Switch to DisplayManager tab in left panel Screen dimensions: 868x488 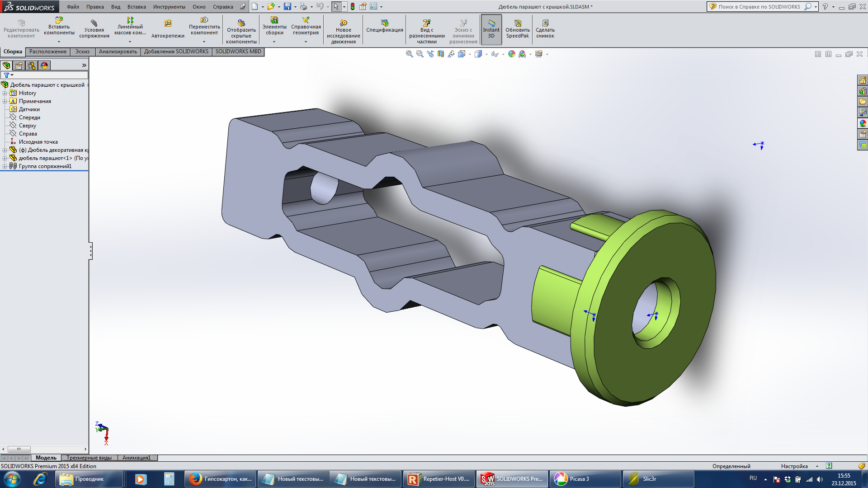[44, 66]
